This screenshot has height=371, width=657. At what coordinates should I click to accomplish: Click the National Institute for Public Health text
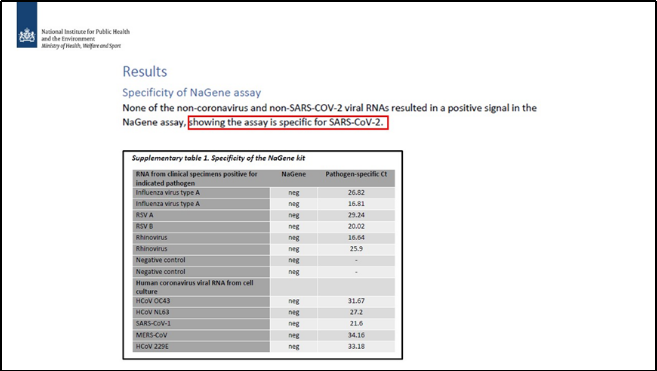click(x=85, y=31)
